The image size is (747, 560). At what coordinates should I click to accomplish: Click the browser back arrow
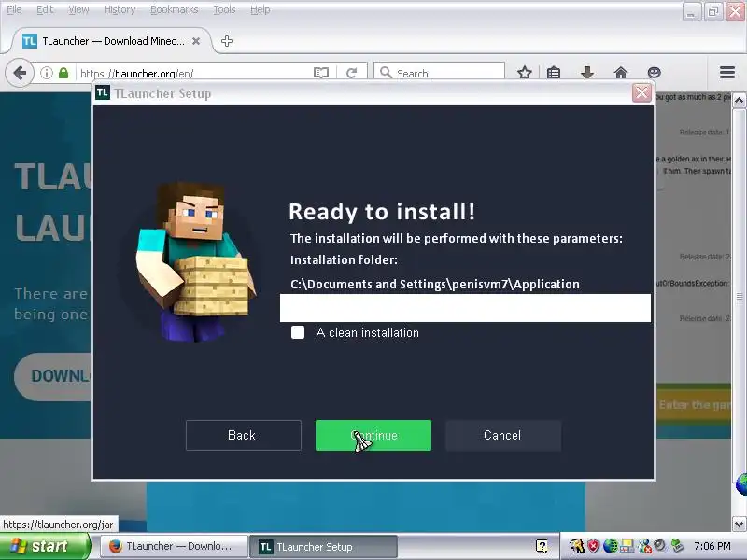click(20, 74)
